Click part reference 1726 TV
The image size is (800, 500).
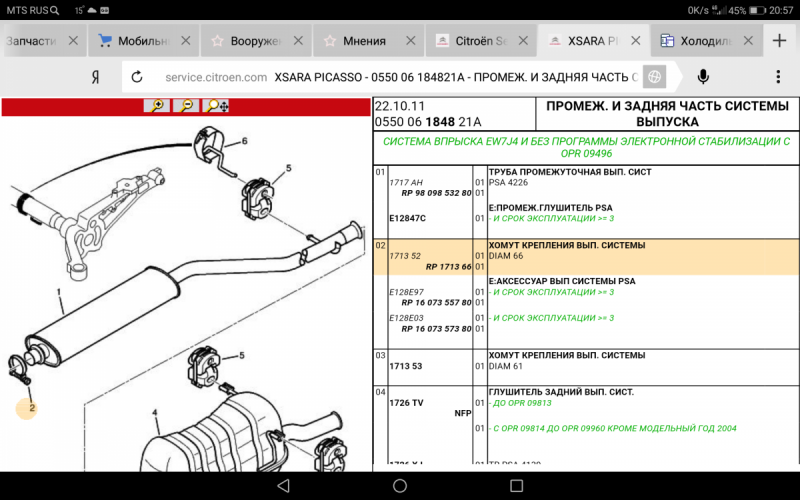[406, 403]
